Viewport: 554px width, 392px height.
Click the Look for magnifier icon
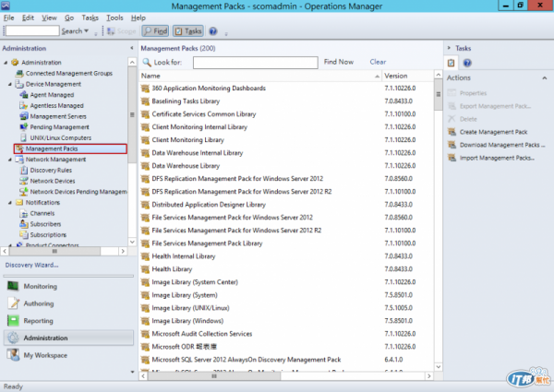[x=147, y=62]
